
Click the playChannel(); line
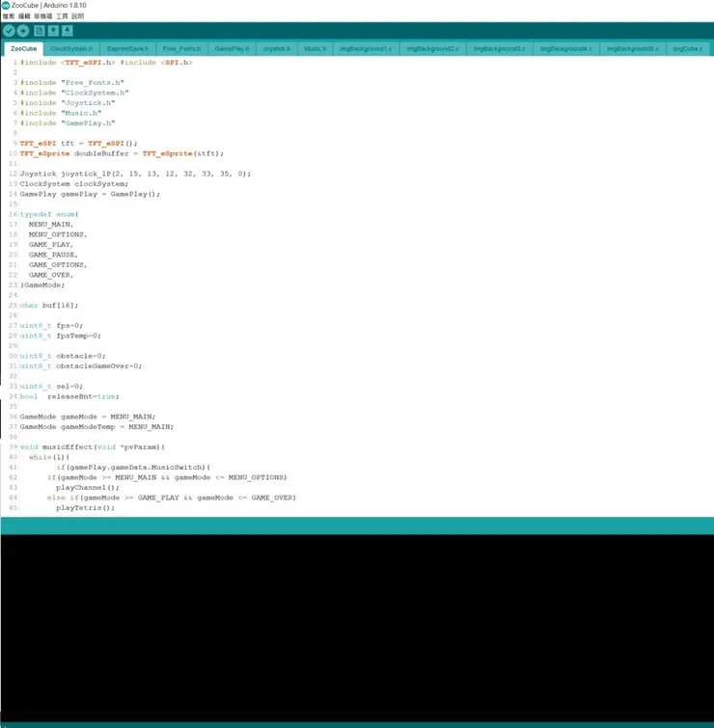(x=88, y=489)
